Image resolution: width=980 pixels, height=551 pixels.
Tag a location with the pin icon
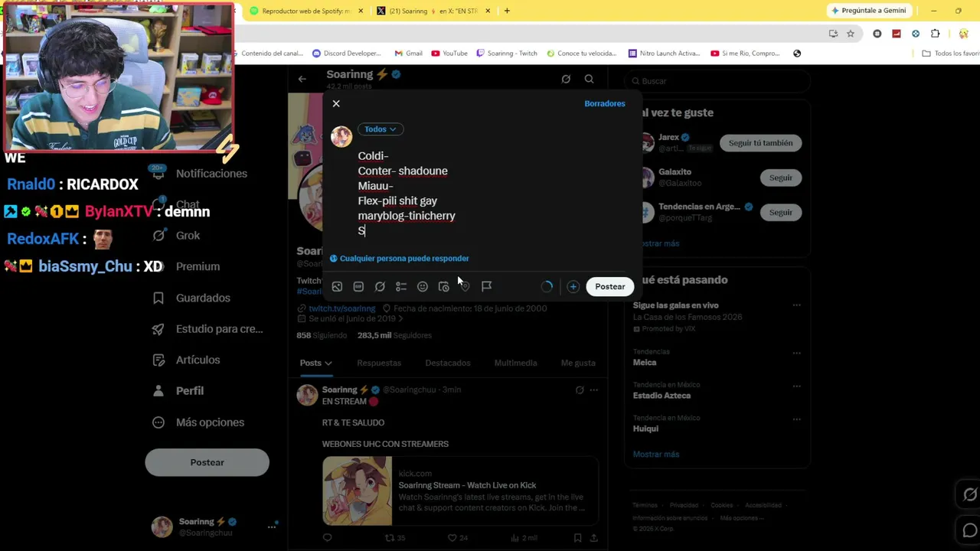point(465,286)
